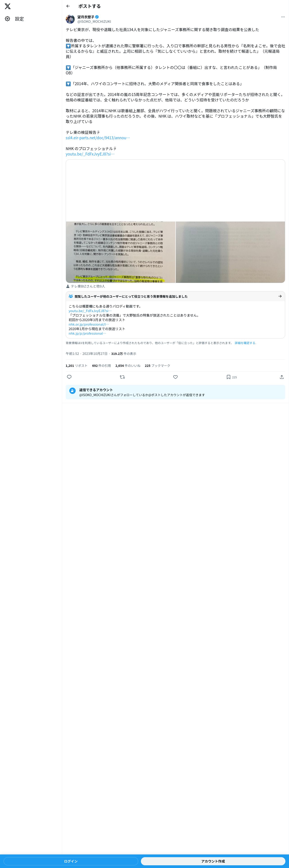Open the ssl4.eir-parts.net report link
The width and height of the screenshot is (289, 868).
point(97,138)
